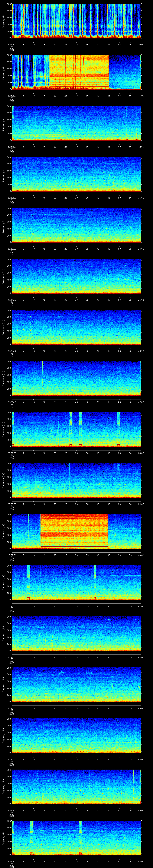Click the 34:00 end time label
The height and width of the screenshot is (868, 153).
point(141,249)
